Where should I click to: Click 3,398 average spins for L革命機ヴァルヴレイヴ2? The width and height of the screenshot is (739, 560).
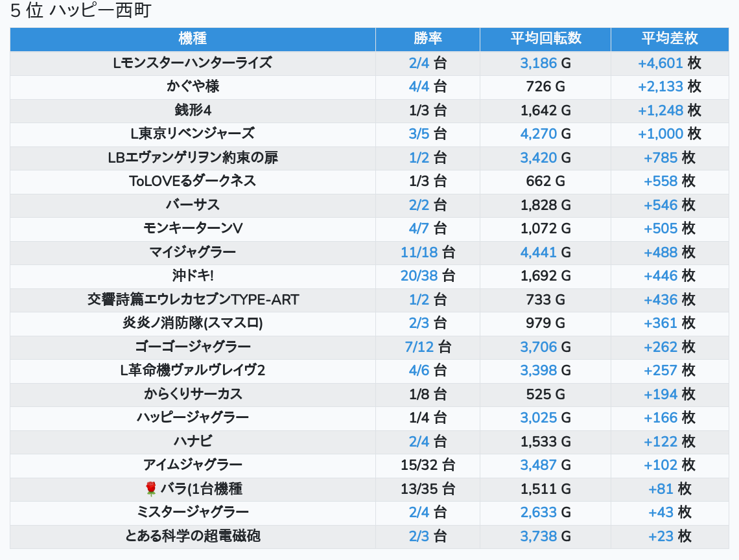538,370
